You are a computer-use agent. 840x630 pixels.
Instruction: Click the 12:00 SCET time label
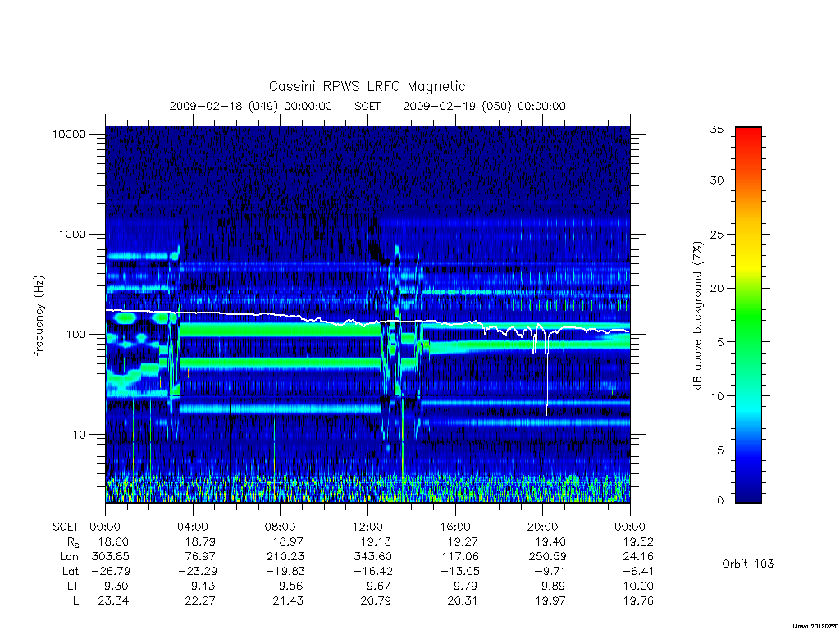coord(367,527)
